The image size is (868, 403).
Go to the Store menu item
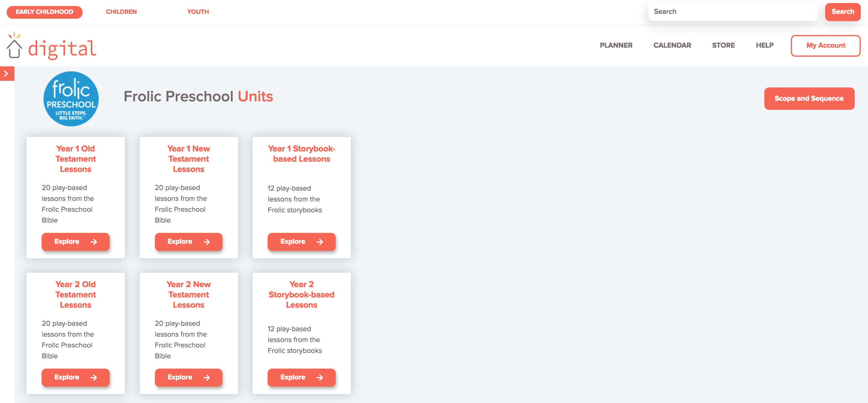pyautogui.click(x=723, y=45)
